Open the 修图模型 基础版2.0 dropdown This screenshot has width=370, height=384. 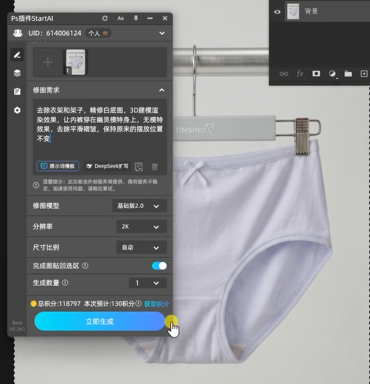[139, 206]
